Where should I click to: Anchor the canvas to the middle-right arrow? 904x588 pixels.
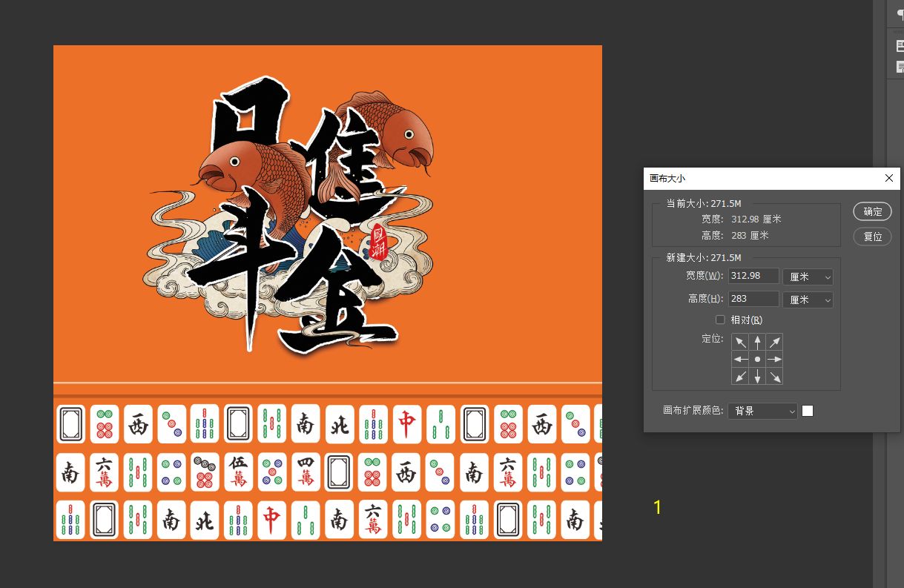click(774, 359)
